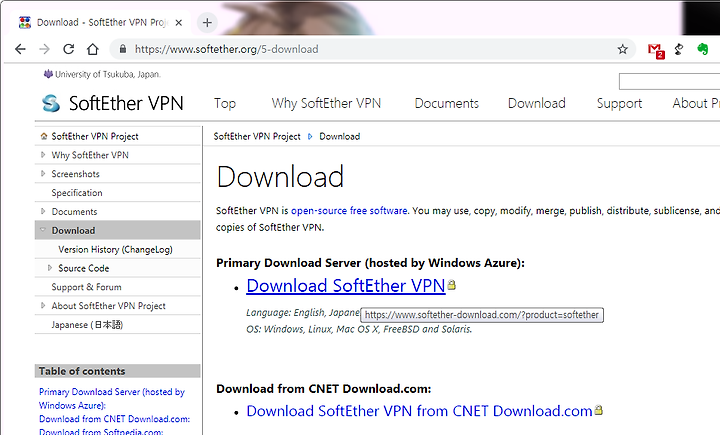Click SoftEther VPN Project breadcrumb link
720x435 pixels.
(257, 136)
